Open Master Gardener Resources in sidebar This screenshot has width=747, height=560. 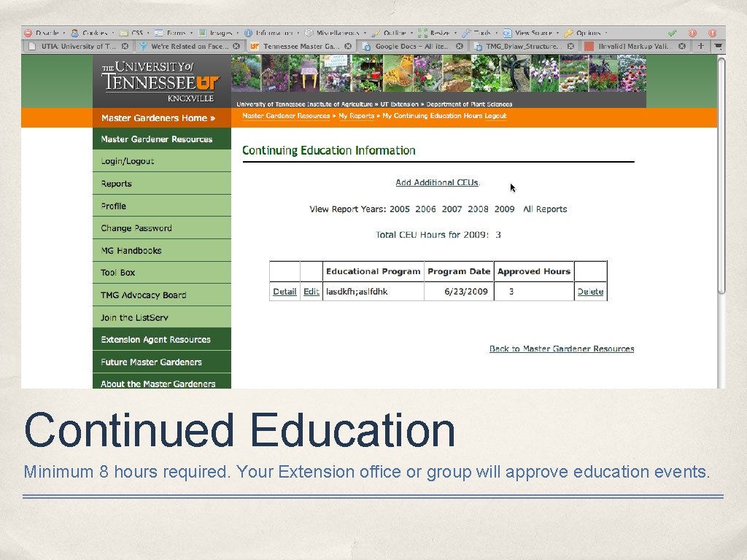pos(162,139)
